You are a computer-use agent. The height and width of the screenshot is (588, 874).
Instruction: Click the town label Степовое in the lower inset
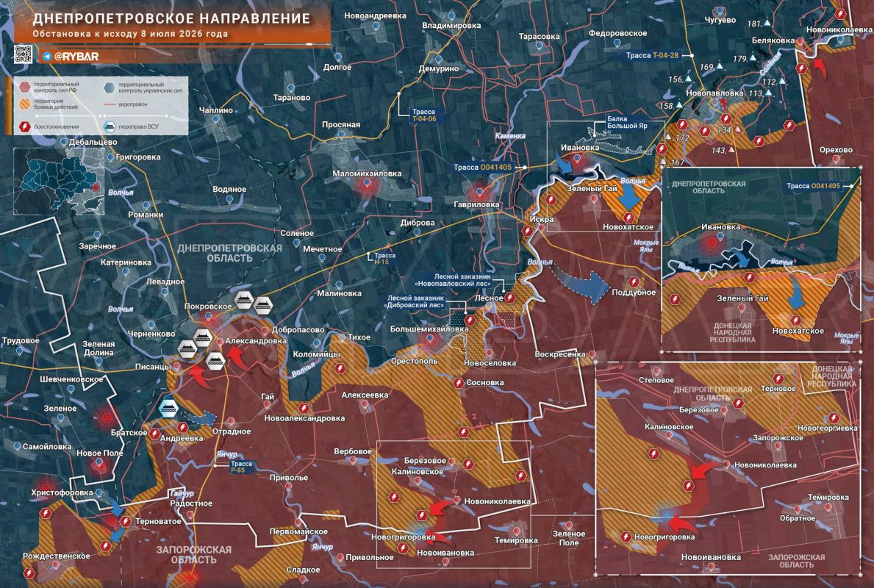pyautogui.click(x=656, y=380)
